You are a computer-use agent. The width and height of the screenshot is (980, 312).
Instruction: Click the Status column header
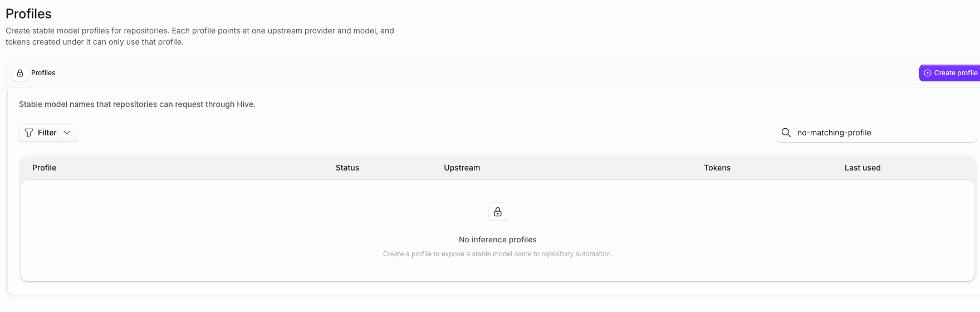click(x=347, y=168)
